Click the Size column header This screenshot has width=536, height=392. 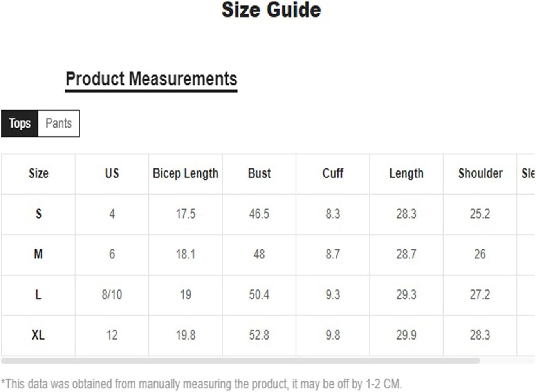pos(38,173)
